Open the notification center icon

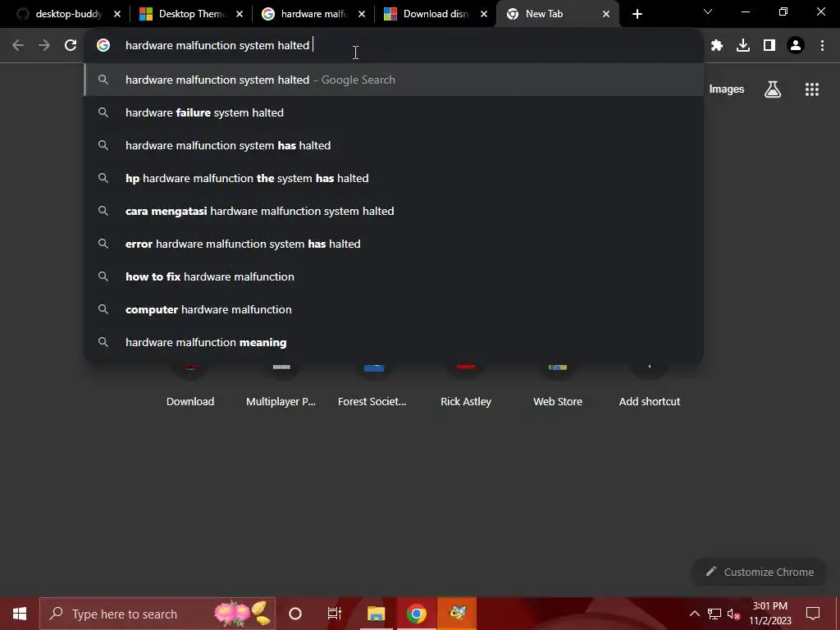[813, 614]
